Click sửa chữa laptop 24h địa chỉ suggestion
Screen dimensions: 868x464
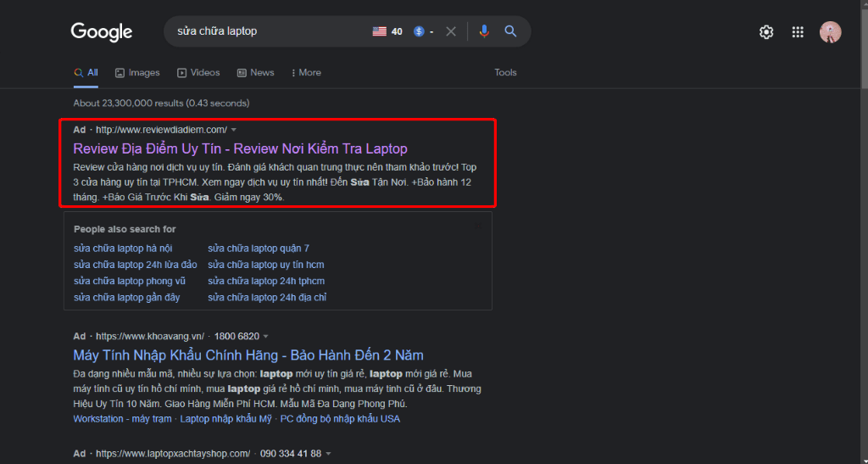(267, 298)
